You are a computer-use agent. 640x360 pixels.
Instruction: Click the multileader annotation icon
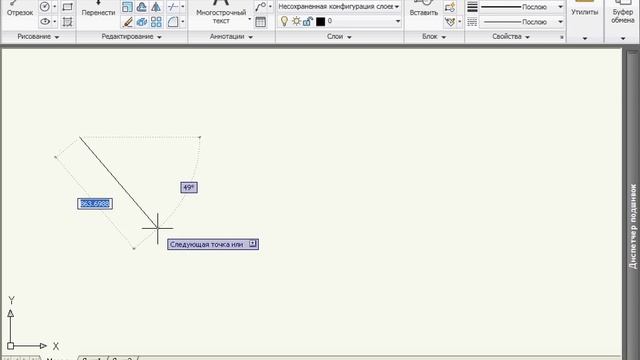(x=260, y=7)
